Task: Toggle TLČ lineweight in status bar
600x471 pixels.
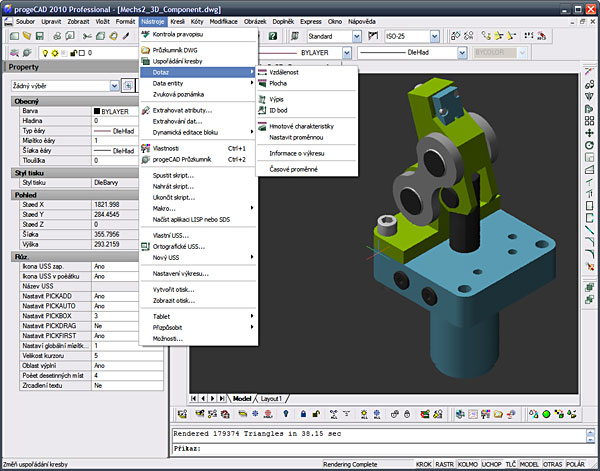Action: click(x=510, y=464)
